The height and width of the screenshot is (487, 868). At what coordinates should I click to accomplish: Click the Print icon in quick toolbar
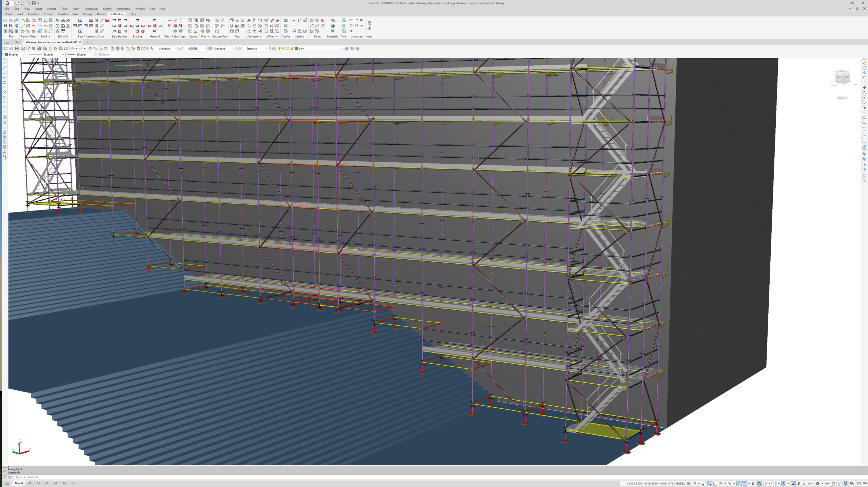pyautogui.click(x=23, y=48)
